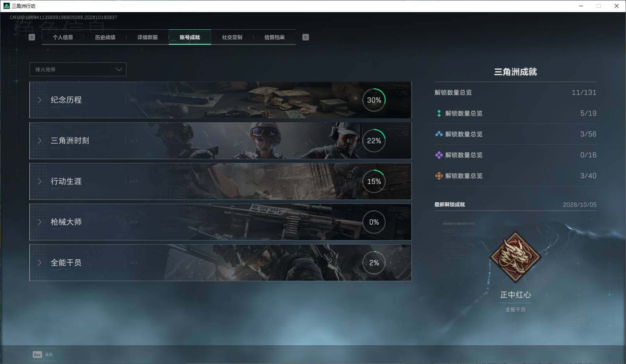Expand the 全能干员 achievement category

[220, 262]
